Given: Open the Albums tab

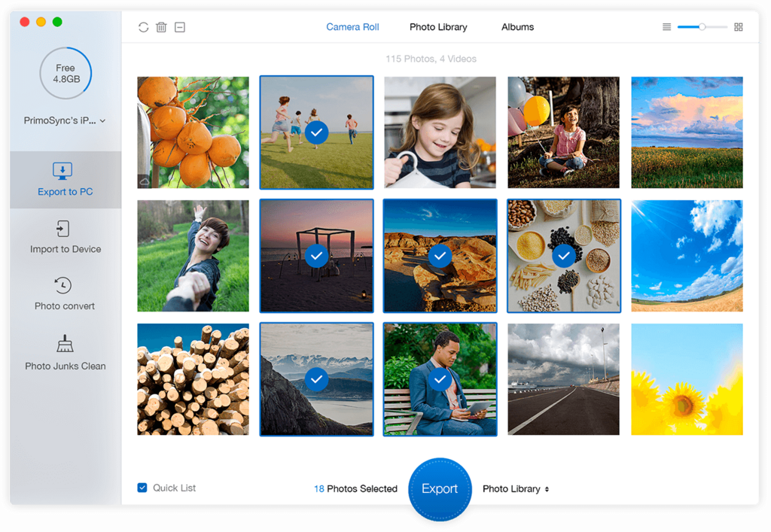Looking at the screenshot, I should [x=517, y=26].
